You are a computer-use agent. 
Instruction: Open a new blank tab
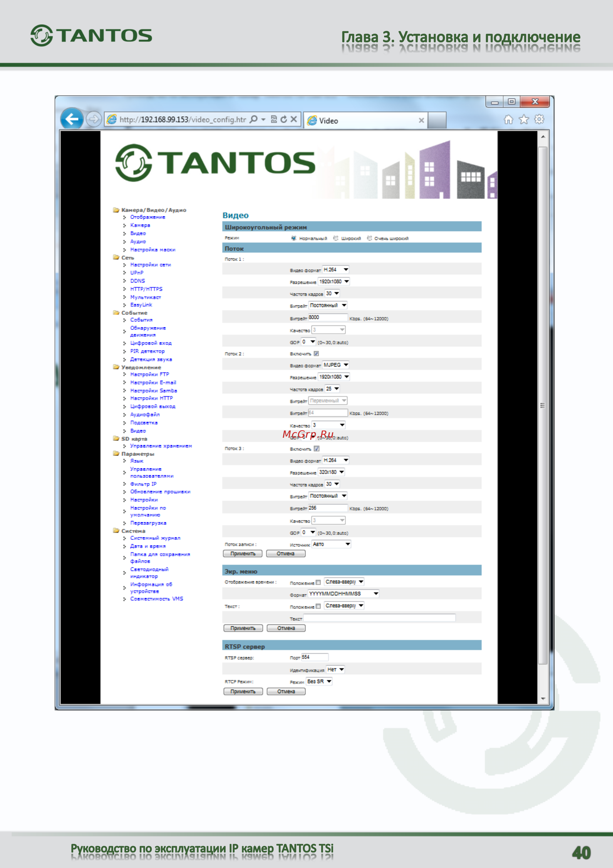click(437, 120)
